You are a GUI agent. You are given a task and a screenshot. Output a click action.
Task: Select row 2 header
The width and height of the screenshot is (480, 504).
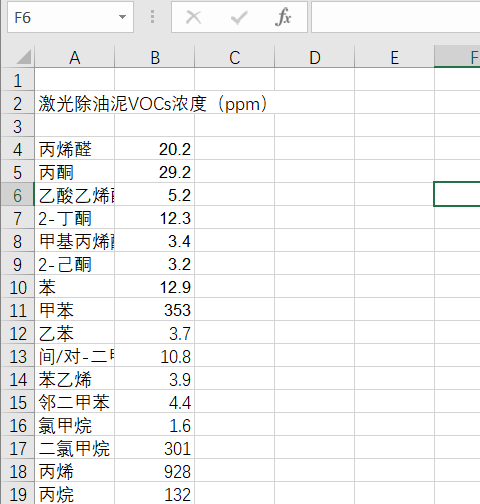tap(18, 103)
